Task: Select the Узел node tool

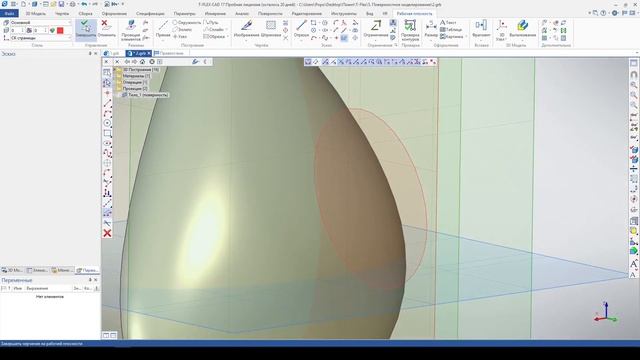Action: click(180, 36)
